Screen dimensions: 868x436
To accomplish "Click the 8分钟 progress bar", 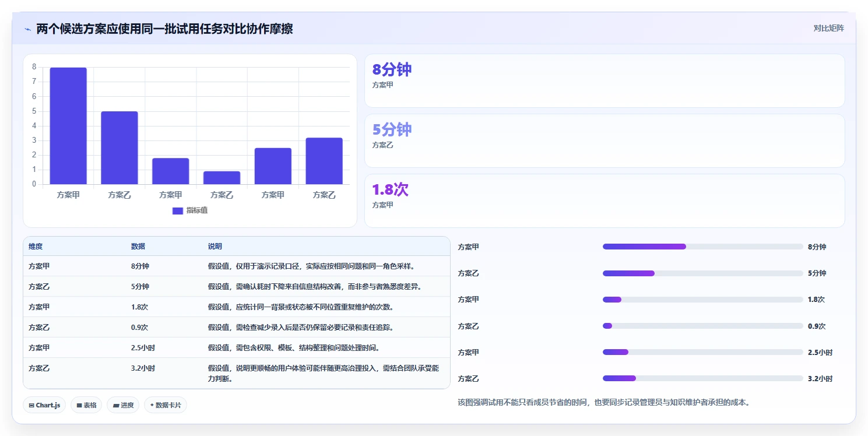I will tap(703, 247).
